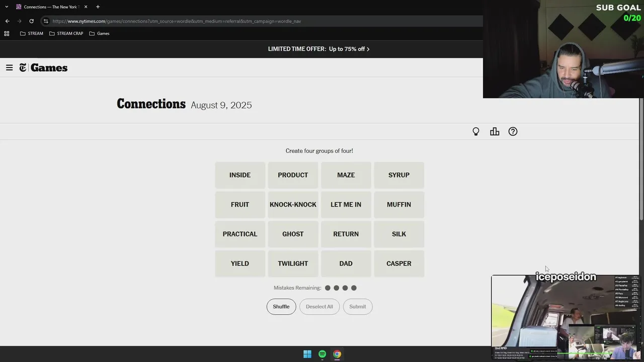644x362 pixels.
Task: Click the page vertical scrollbar
Action: point(641,158)
